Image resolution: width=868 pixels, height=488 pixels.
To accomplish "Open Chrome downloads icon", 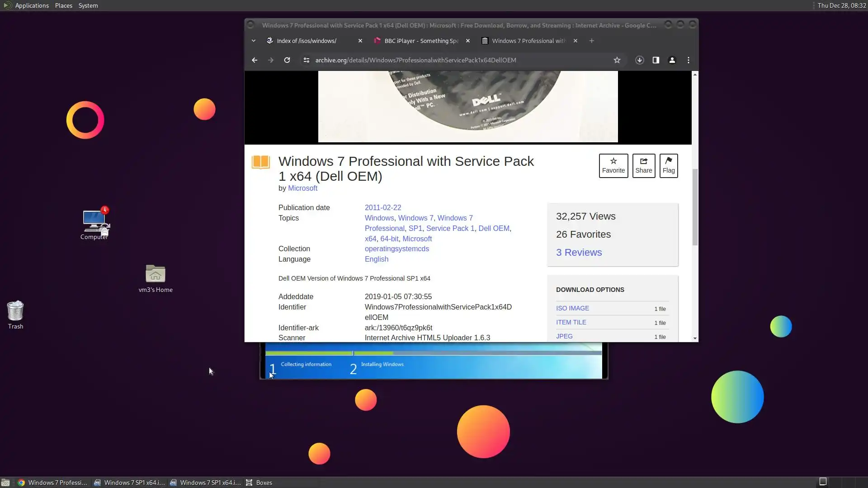I will (x=639, y=60).
